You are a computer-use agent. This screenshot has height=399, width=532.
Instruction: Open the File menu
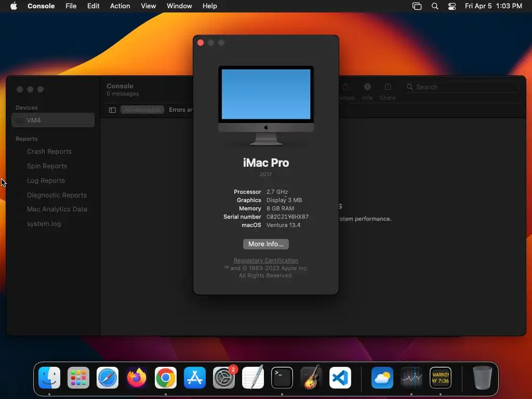pos(71,6)
